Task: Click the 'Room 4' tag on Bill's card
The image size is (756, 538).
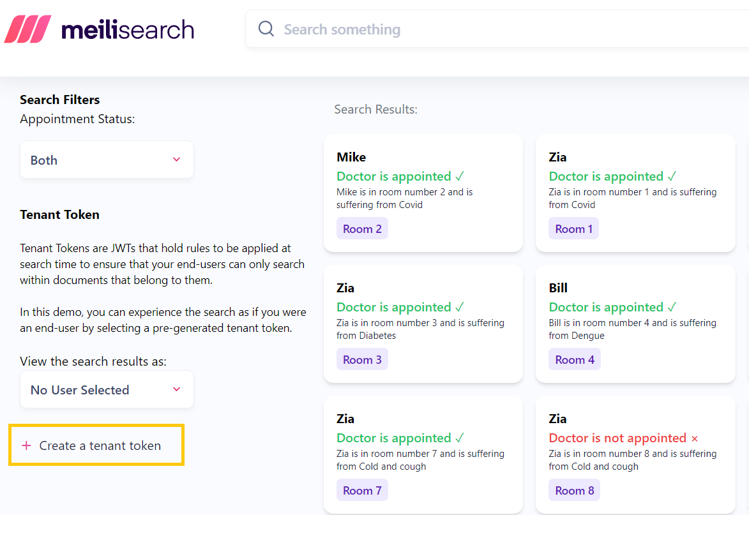Action: click(575, 360)
